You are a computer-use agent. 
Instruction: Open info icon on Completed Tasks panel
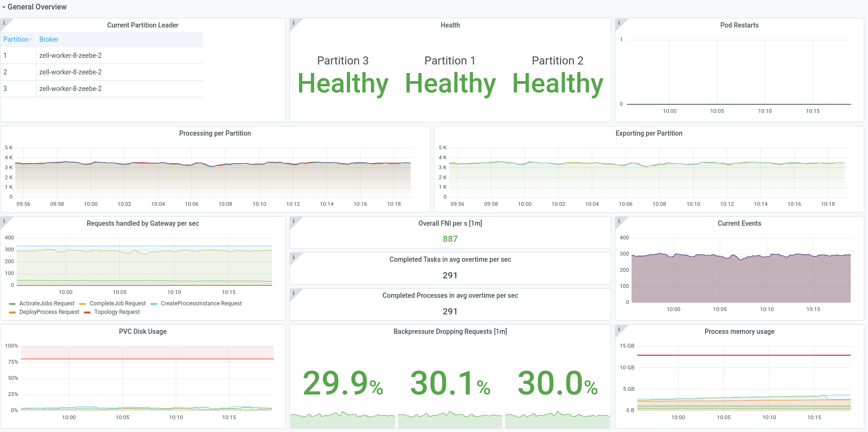pyautogui.click(x=294, y=257)
